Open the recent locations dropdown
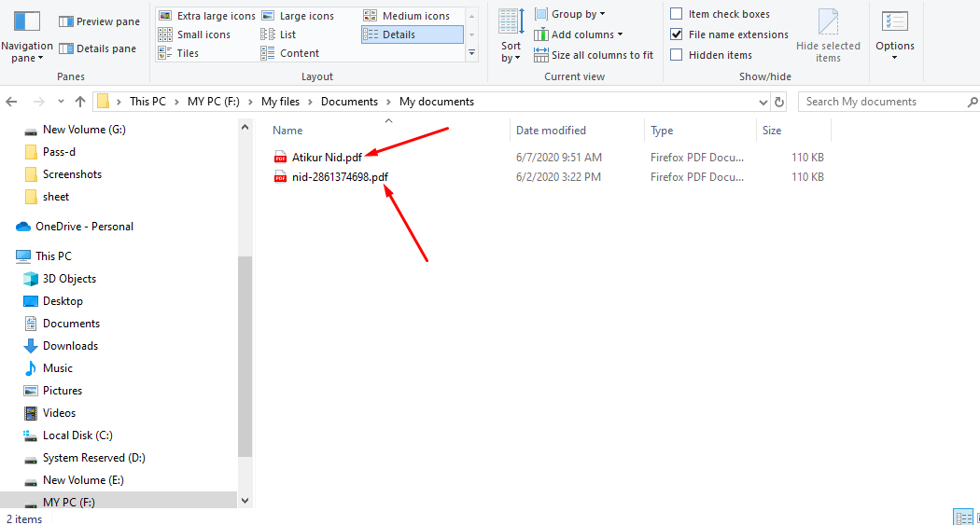Screen dimensions: 980x525 pyautogui.click(x=61, y=101)
